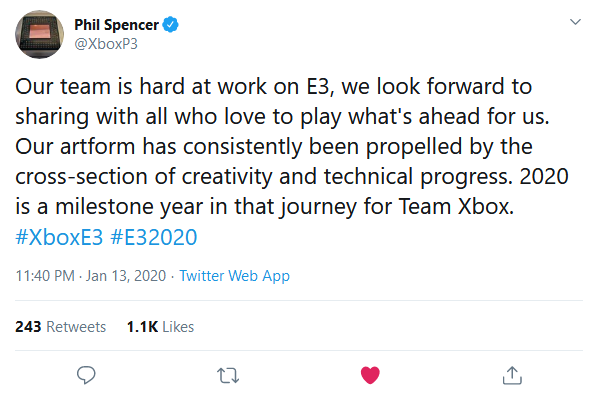Open the reply speech bubble icon
The width and height of the screenshot is (598, 399).
86,375
